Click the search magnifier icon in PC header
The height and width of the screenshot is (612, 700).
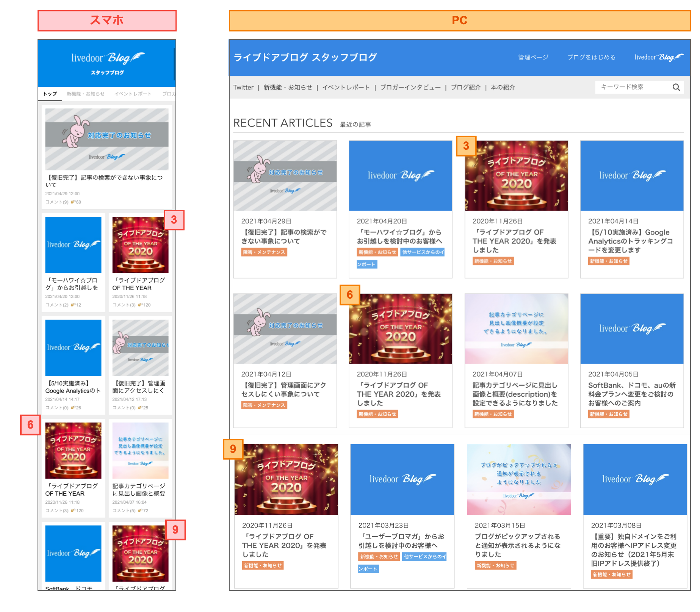click(x=676, y=87)
